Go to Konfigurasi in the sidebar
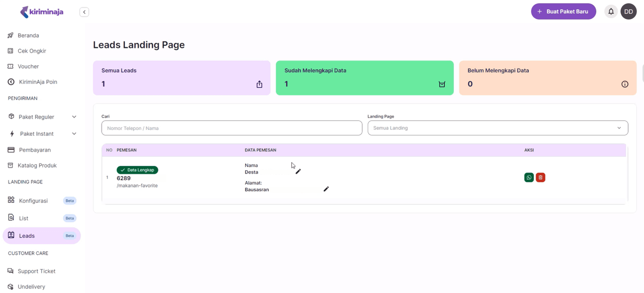Image resolution: width=644 pixels, height=293 pixels. pyautogui.click(x=33, y=201)
